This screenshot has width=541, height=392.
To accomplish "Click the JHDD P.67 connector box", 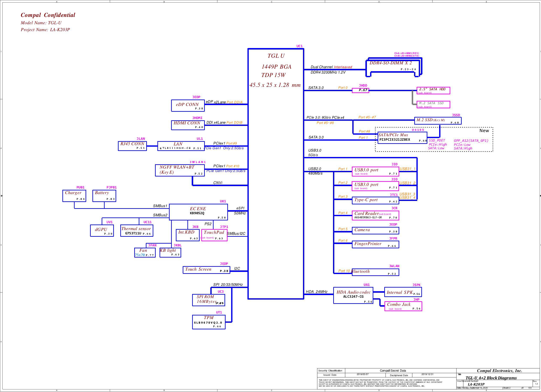I will click(360, 90).
